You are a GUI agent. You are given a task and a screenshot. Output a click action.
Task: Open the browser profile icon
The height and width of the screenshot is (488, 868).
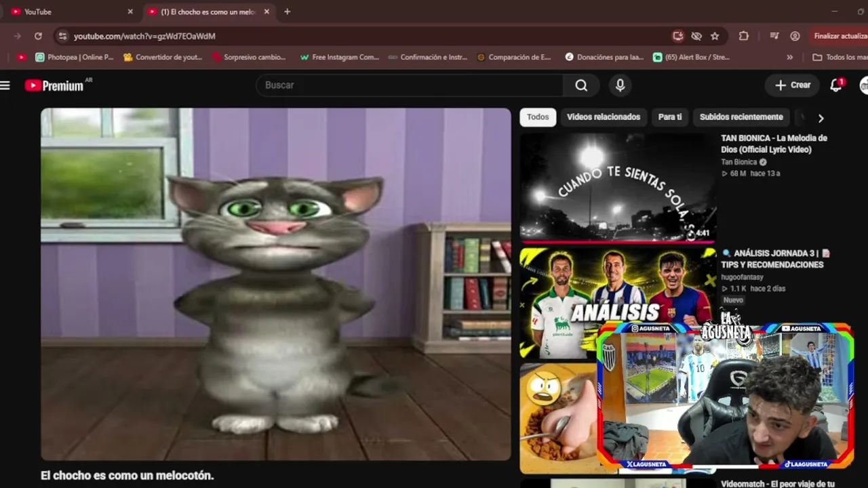tap(795, 36)
